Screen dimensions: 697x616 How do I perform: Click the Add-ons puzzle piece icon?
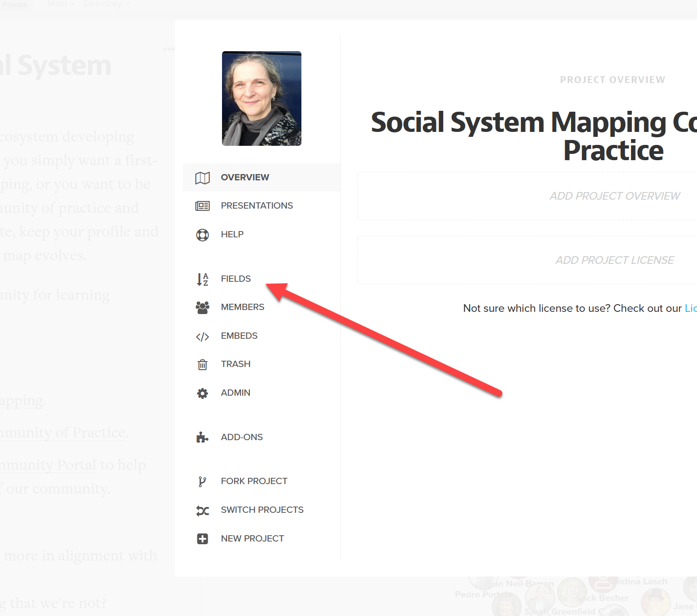coord(202,437)
